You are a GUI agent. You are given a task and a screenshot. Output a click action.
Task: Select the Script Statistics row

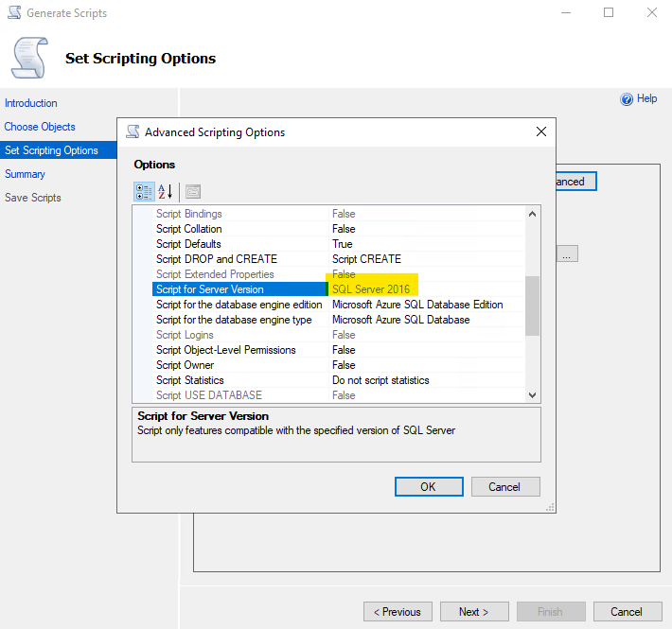339,380
